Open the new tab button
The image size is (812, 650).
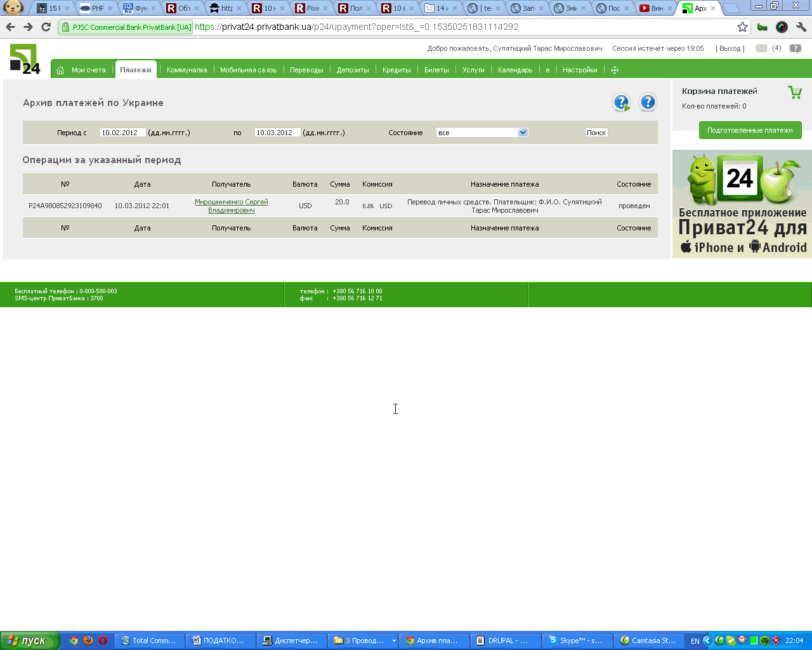731,8
